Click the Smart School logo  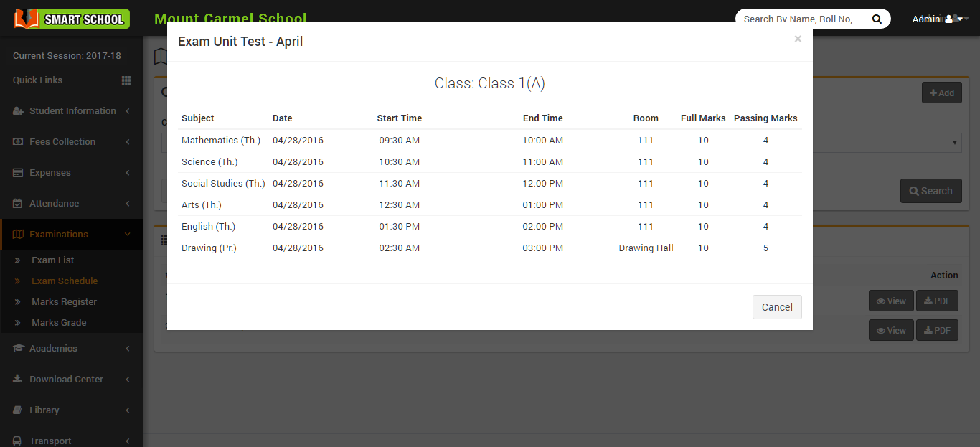point(72,18)
